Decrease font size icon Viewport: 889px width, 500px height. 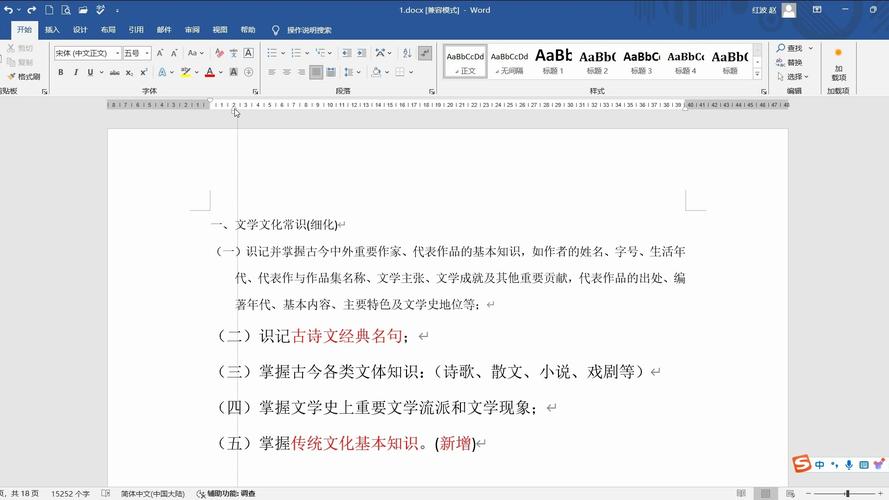click(174, 53)
